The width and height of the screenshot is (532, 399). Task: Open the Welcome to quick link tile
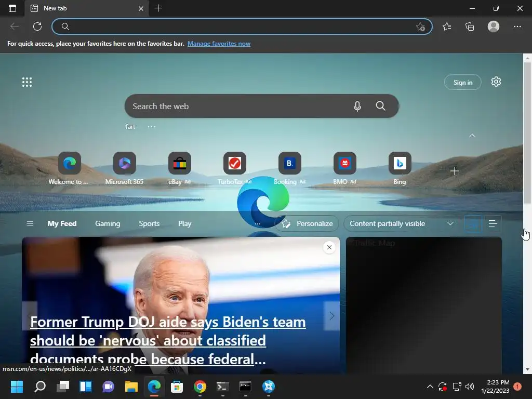click(69, 169)
